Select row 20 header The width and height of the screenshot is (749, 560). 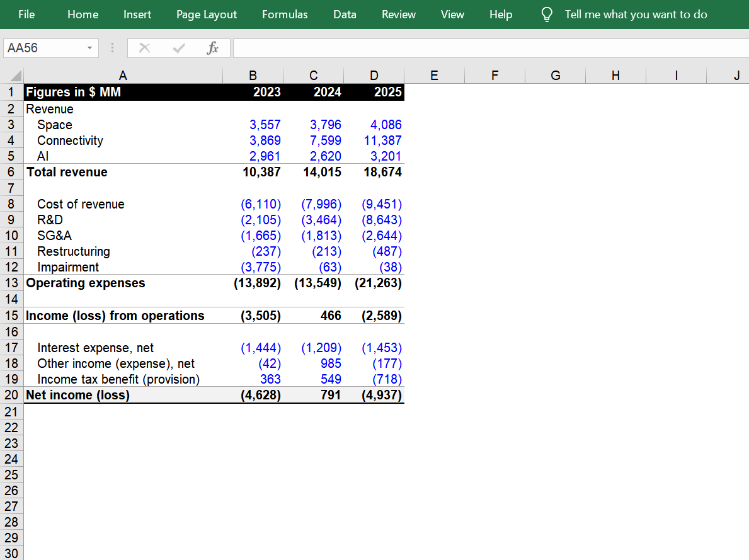point(11,395)
